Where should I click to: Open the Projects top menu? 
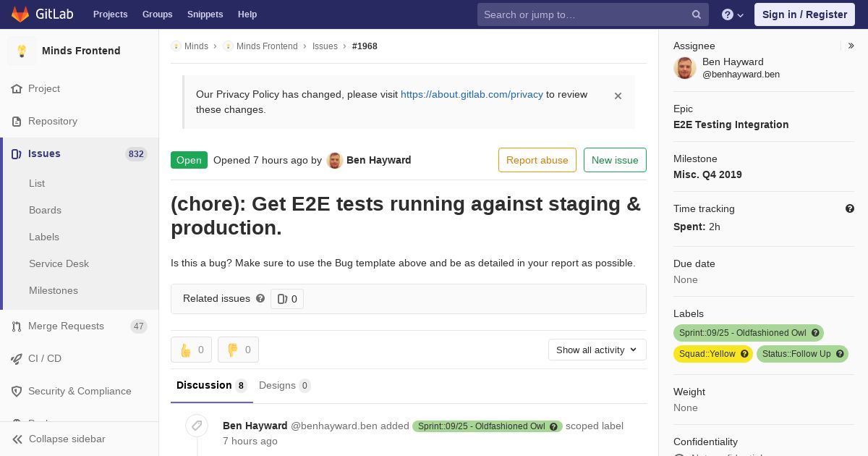110,14
